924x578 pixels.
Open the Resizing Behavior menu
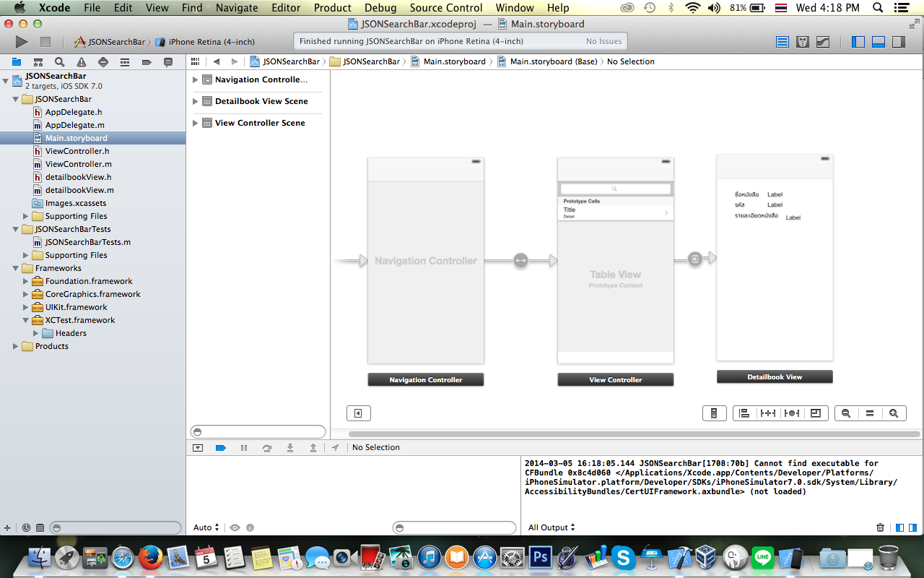(x=816, y=413)
